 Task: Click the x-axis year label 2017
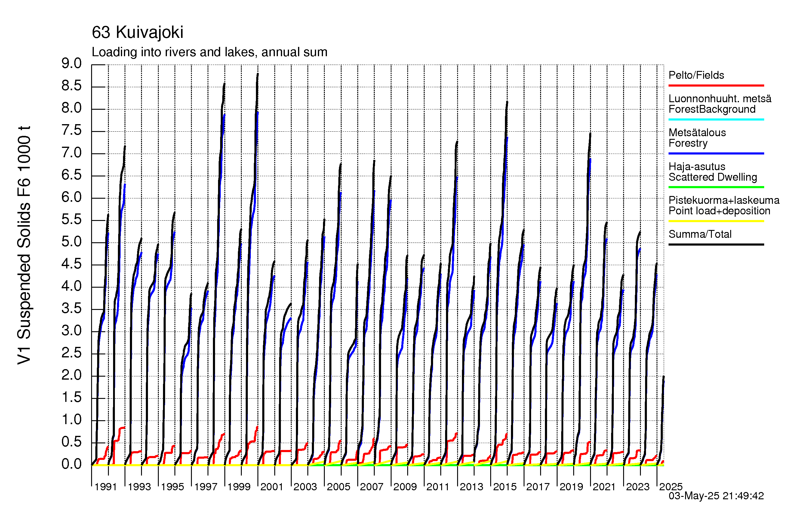(x=538, y=487)
